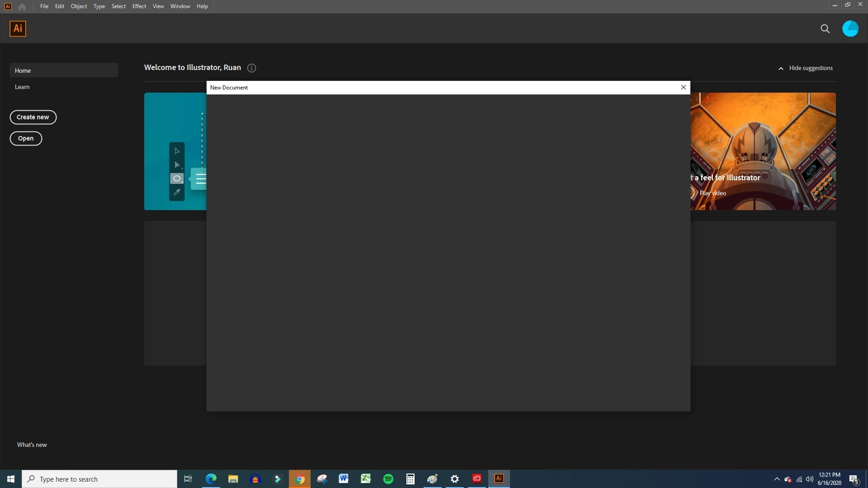Select the Learn tab in sidebar
This screenshot has width=868, height=488.
[22, 87]
